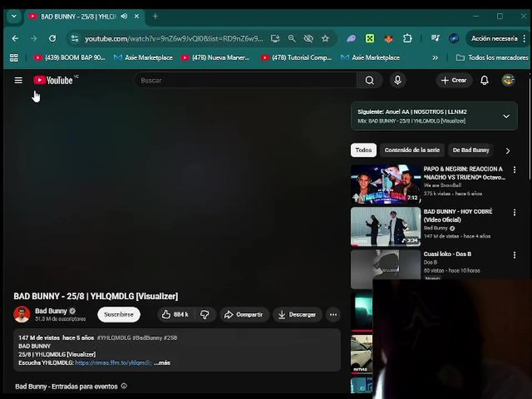
Task: Expand the Siguiente mix playlist panel
Action: [x=506, y=116]
